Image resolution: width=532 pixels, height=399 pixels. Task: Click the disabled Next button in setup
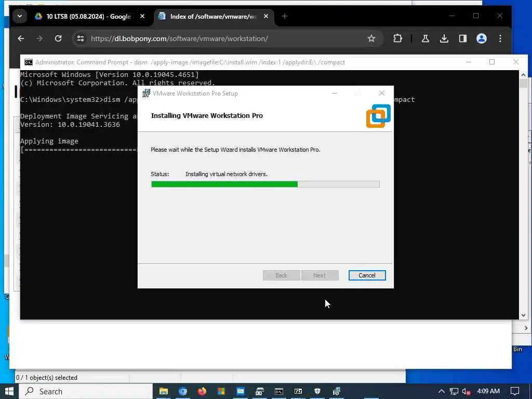(x=320, y=275)
